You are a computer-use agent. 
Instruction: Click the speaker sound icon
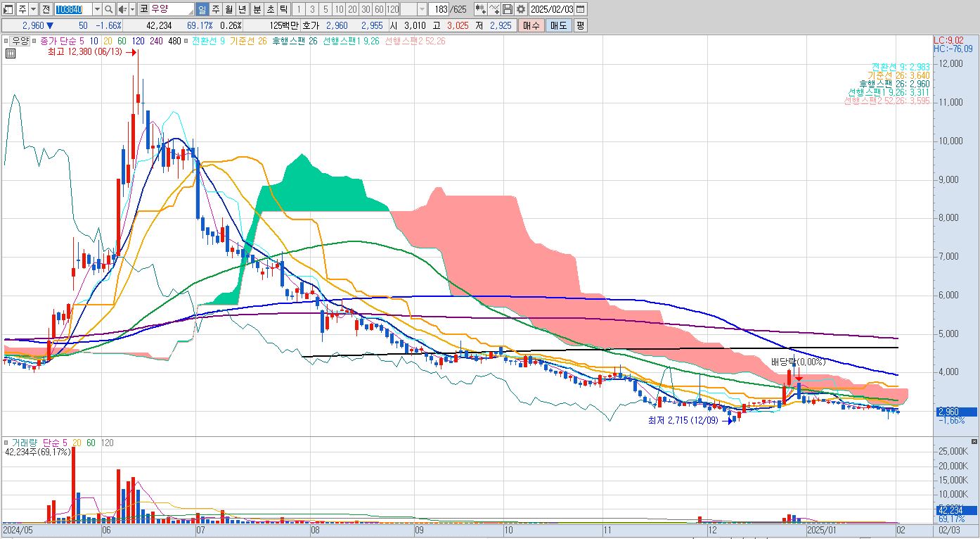click(x=122, y=9)
